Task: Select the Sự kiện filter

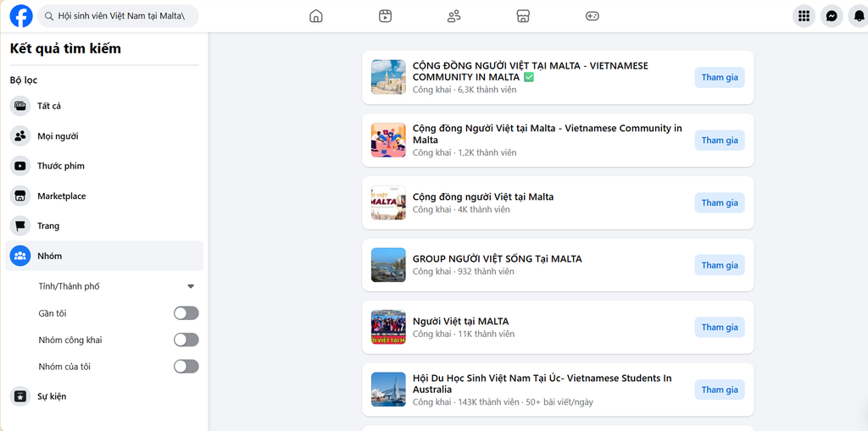Action: click(x=104, y=396)
